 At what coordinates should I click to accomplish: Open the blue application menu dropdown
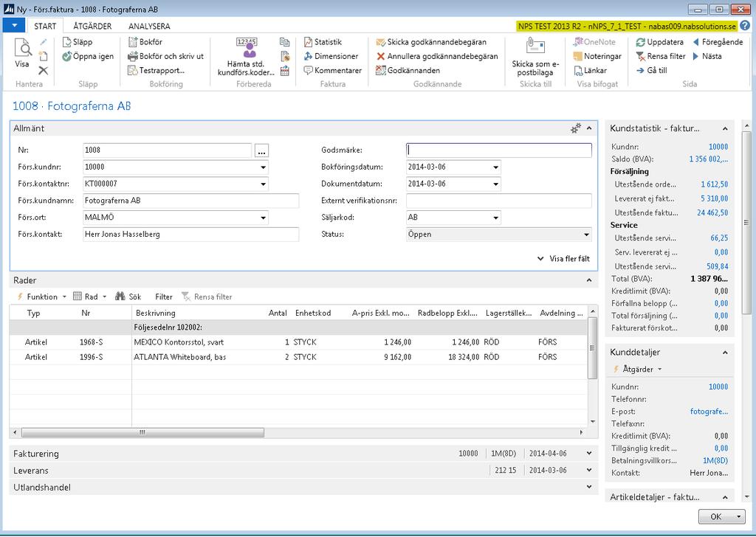click(x=14, y=26)
